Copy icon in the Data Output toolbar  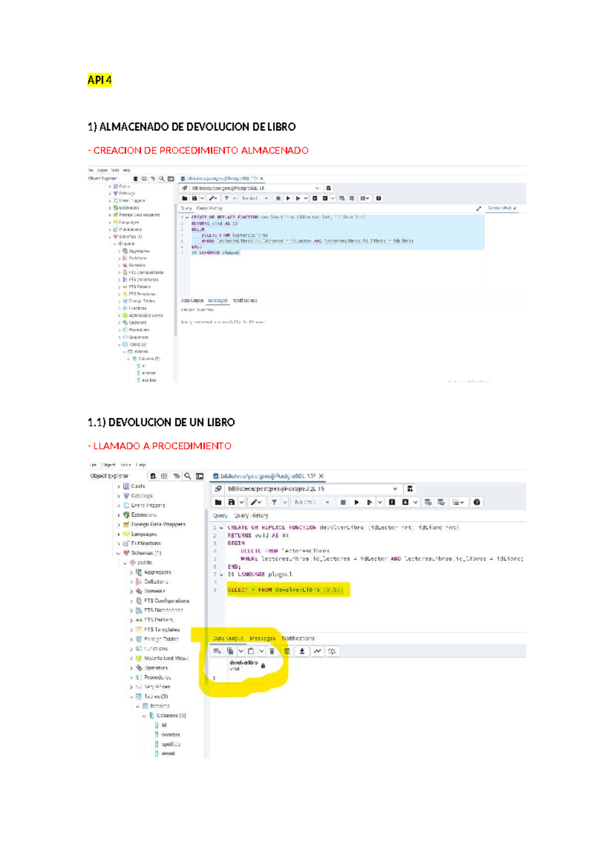[x=230, y=651]
